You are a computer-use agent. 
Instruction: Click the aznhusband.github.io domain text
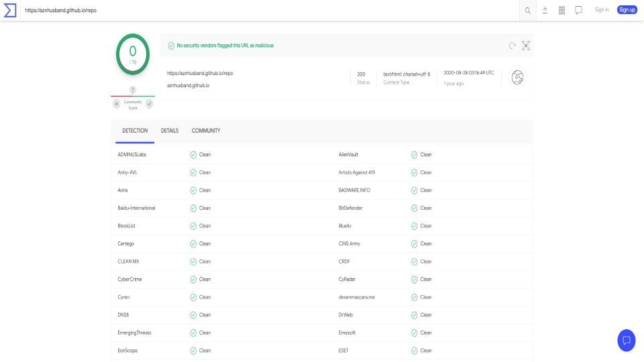(188, 85)
